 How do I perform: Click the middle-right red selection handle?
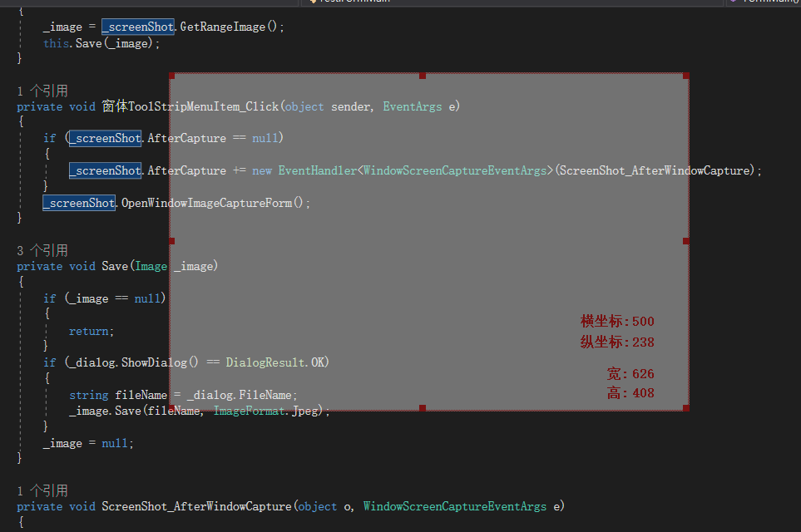click(x=686, y=241)
